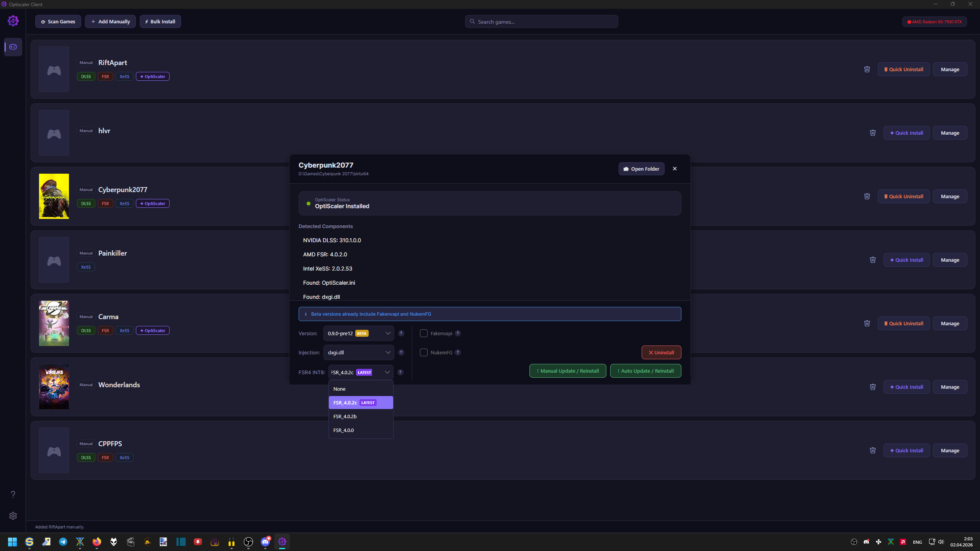Image resolution: width=980 pixels, height=551 pixels.
Task: Click Auto Update / Reinstall button
Action: (x=645, y=371)
